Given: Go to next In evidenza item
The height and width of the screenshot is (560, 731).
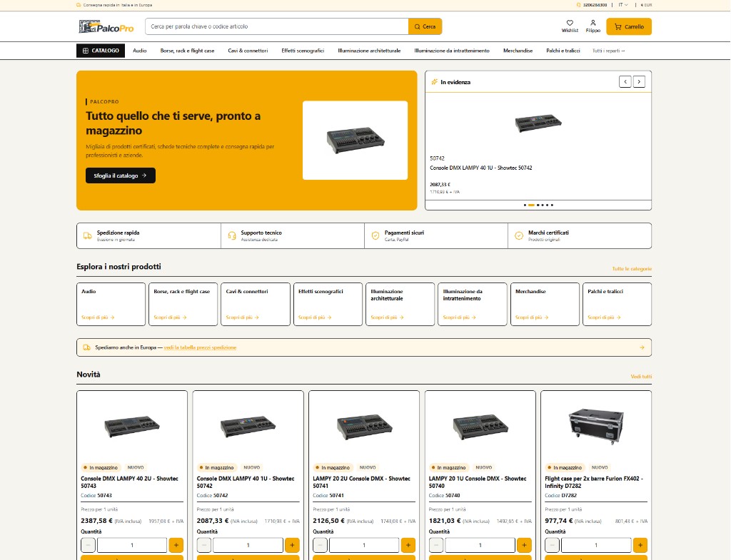Looking at the screenshot, I should point(639,82).
